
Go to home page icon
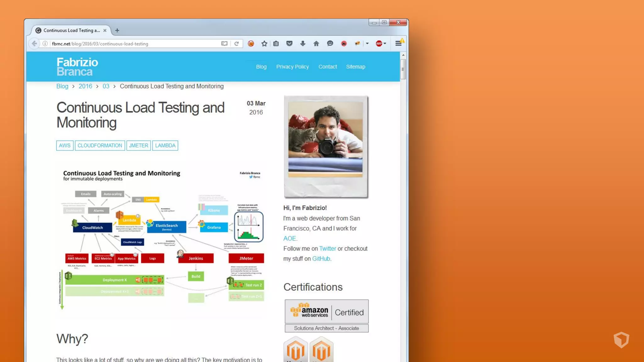(x=316, y=44)
